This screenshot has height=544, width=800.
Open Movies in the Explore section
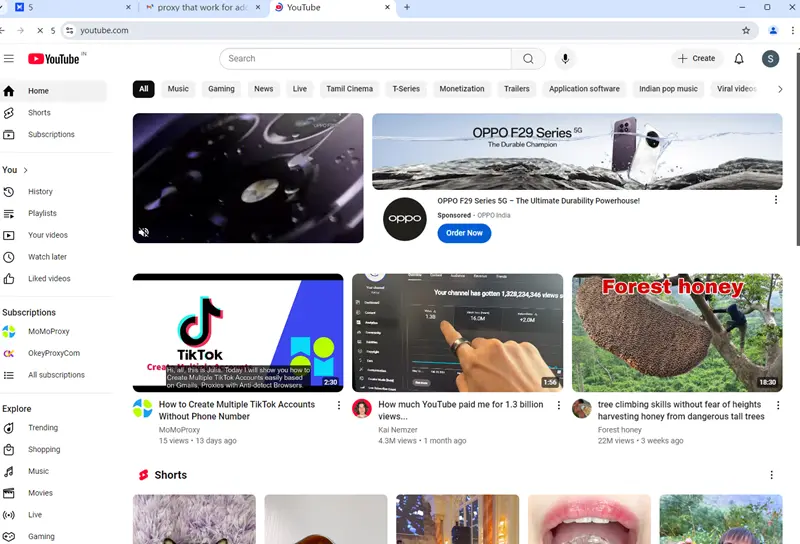coord(40,493)
